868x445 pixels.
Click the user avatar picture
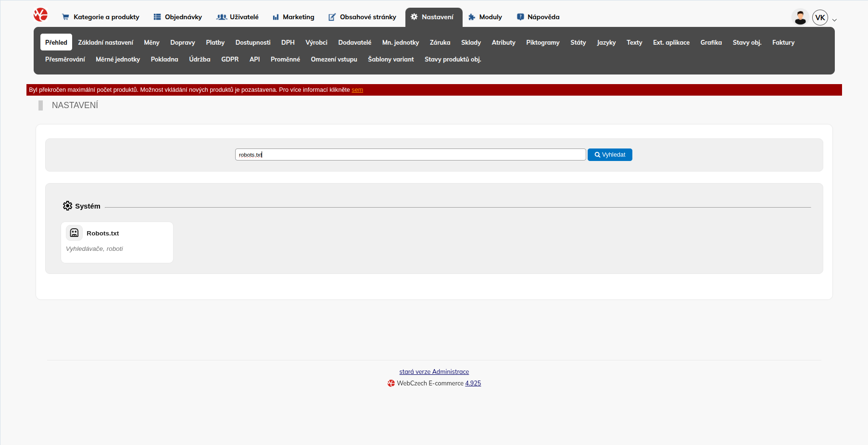800,17
